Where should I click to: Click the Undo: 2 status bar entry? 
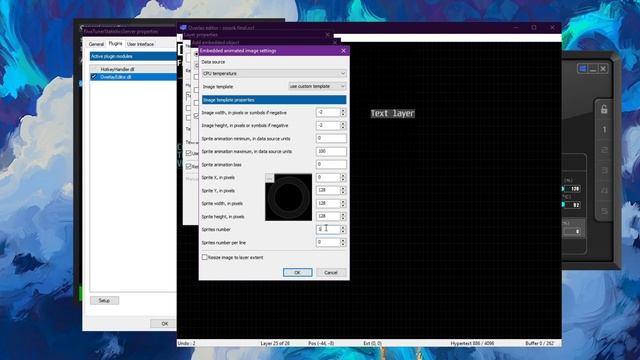point(187,344)
